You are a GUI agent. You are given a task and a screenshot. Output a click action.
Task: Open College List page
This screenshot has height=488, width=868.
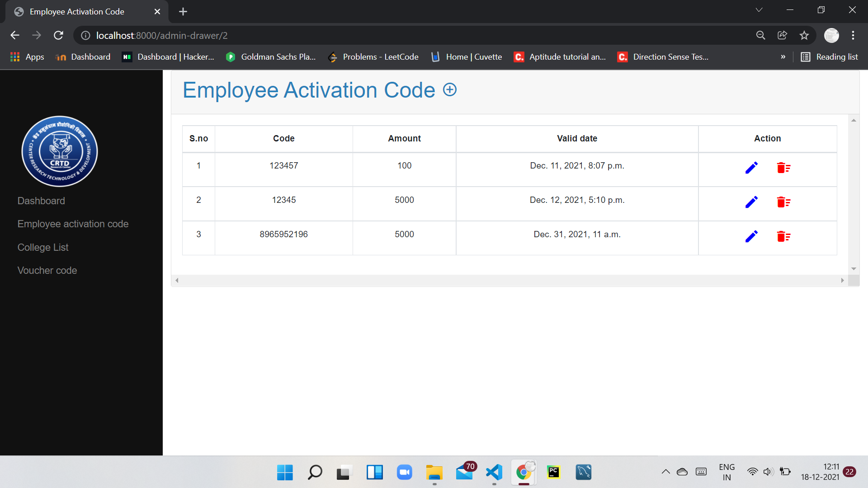[43, 247]
